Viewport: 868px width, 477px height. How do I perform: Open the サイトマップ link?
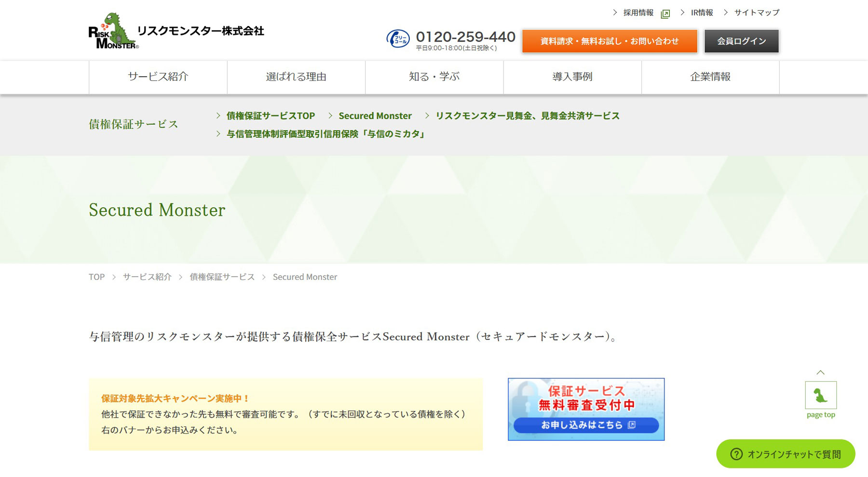pos(757,13)
